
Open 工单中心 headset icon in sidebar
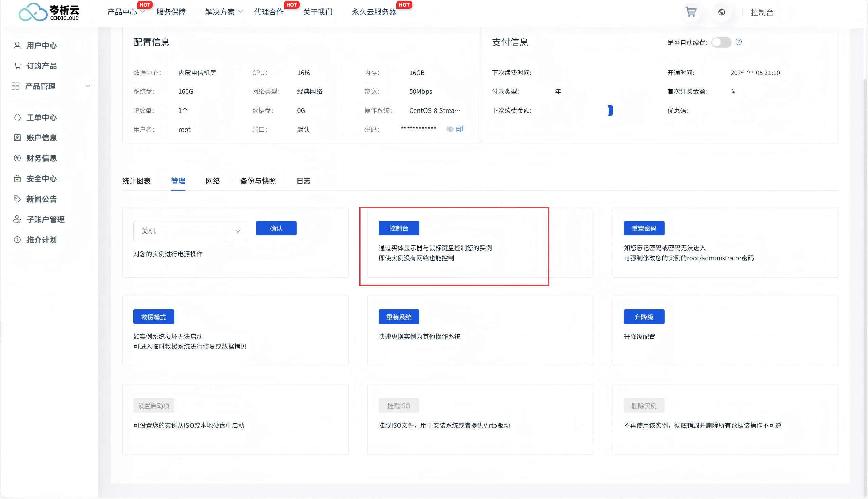(17, 117)
